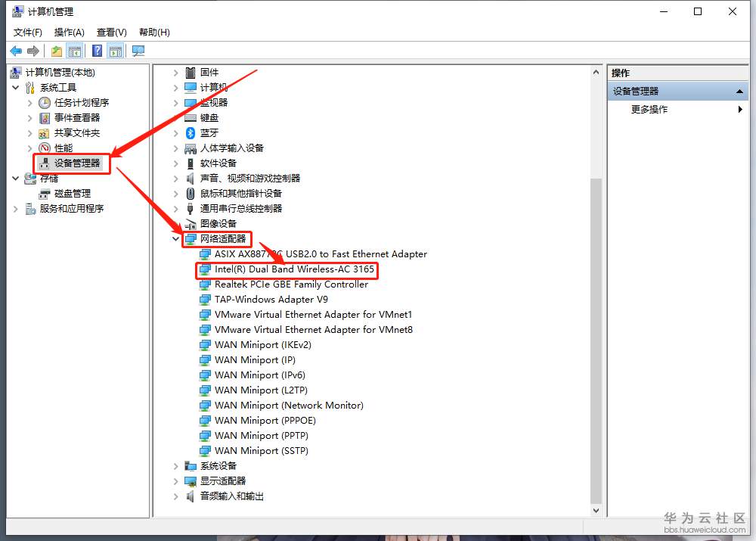This screenshot has height=541, width=756.
Task: Open the 文件(F) menu
Action: pos(27,33)
